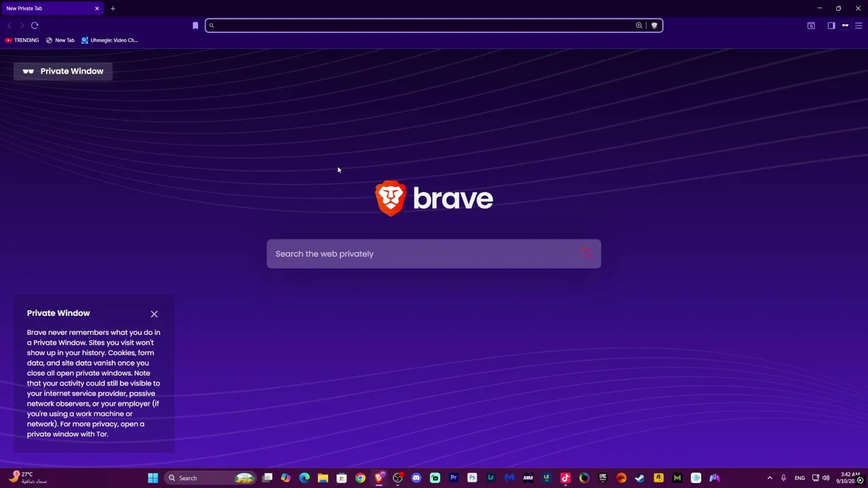Open Photoshop from the taskbar
Viewport: 868px width, 488px height.
tap(472, 478)
